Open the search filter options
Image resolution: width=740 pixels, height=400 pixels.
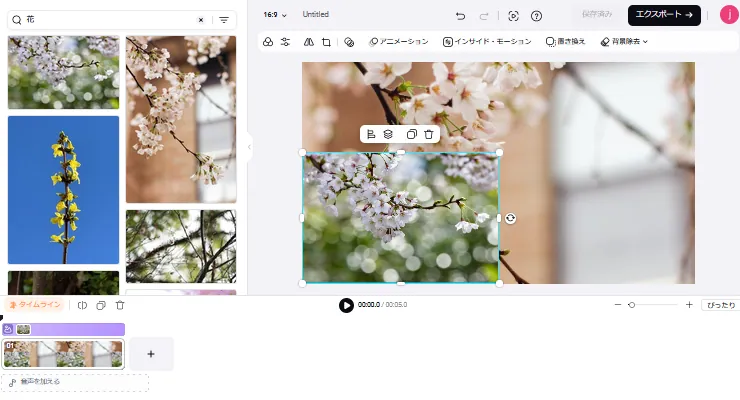tap(224, 19)
